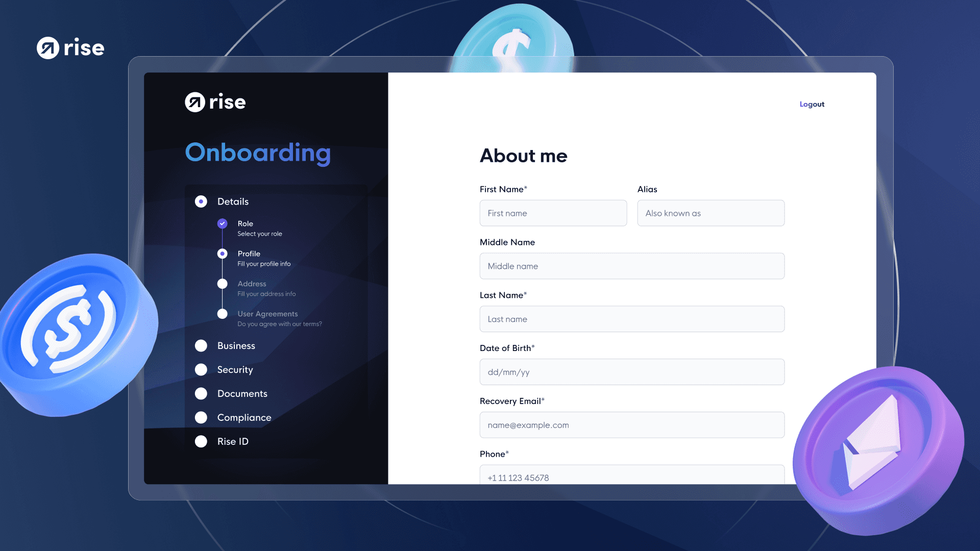
Task: Select the Rise ID step circle
Action: tap(201, 442)
